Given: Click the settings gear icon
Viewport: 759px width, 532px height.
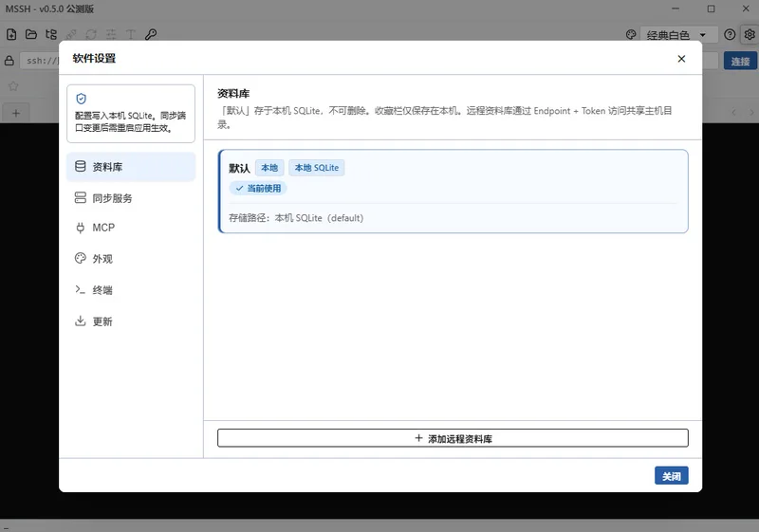Looking at the screenshot, I should click(750, 34).
